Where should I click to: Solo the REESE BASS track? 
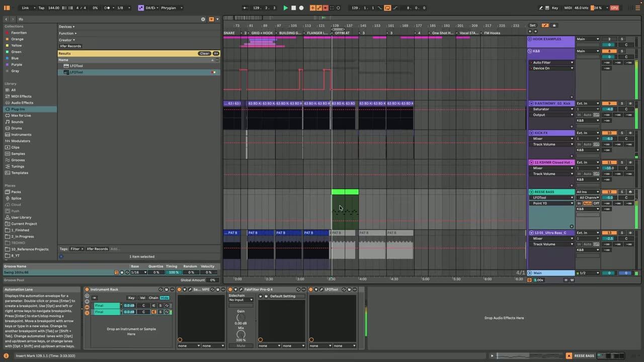[621, 192]
